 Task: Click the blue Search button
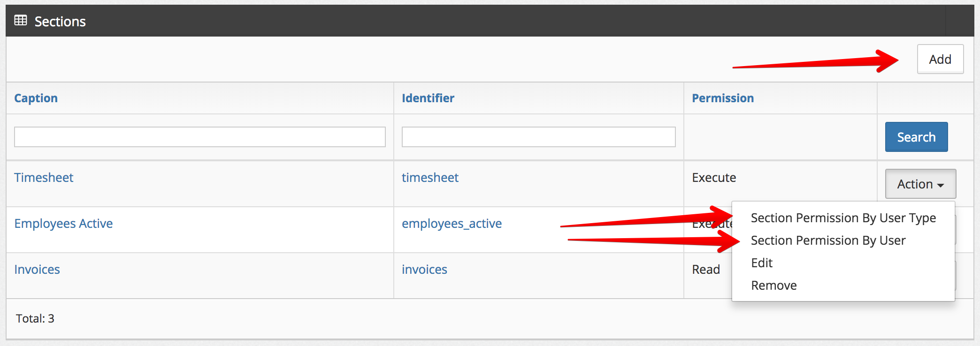coord(916,137)
